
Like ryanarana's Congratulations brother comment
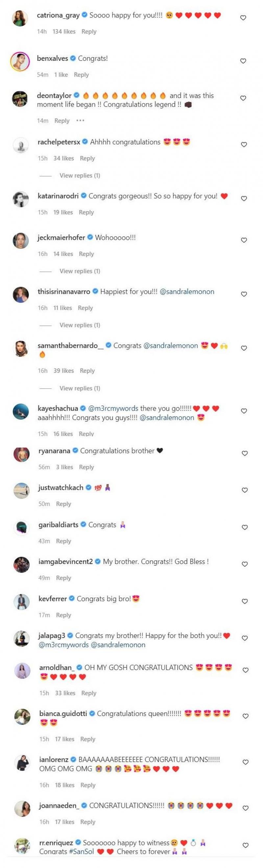click(x=245, y=453)
